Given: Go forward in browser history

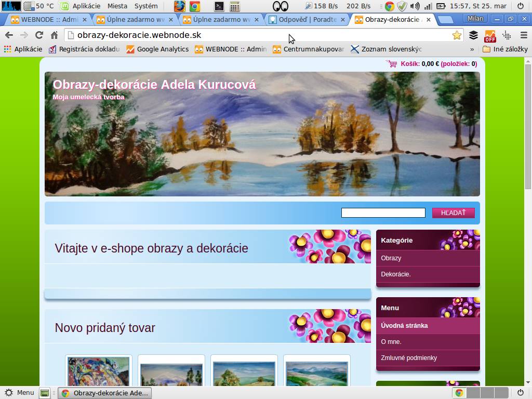Looking at the screenshot, I should pos(24,35).
